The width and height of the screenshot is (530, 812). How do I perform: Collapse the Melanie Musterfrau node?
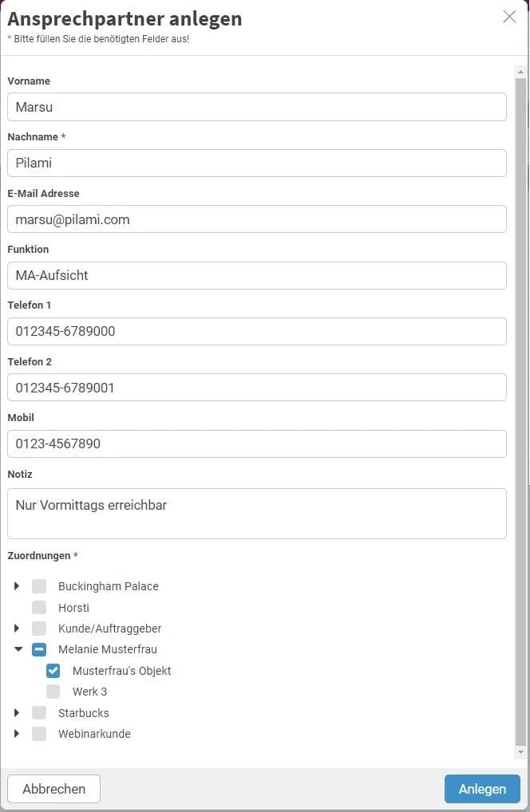[x=18, y=649]
